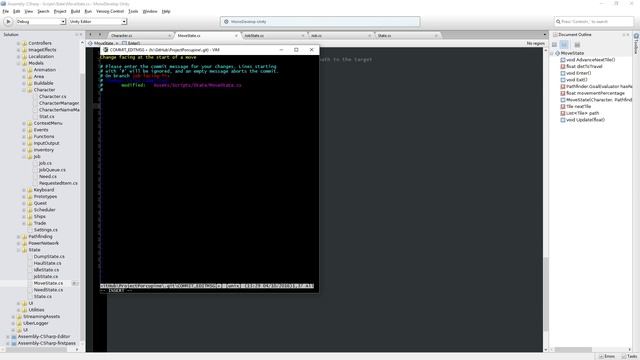
Task: Open the Toolbox side panel tab
Action: (x=636, y=44)
